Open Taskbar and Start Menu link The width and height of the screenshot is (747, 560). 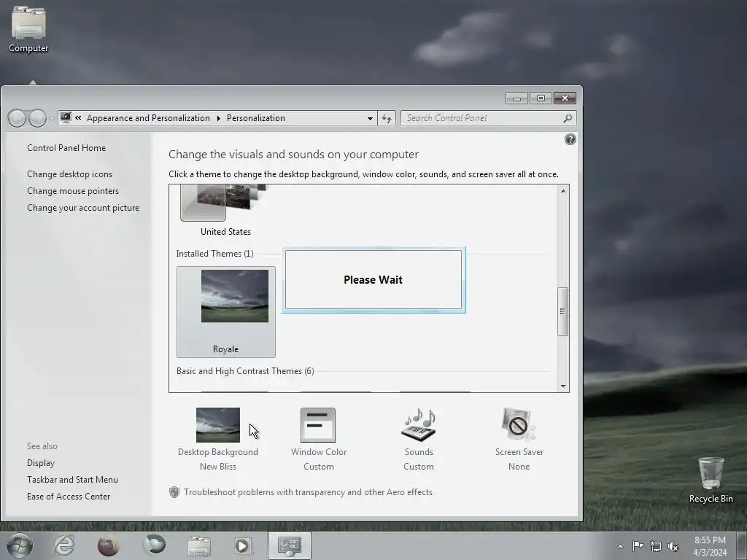(72, 480)
